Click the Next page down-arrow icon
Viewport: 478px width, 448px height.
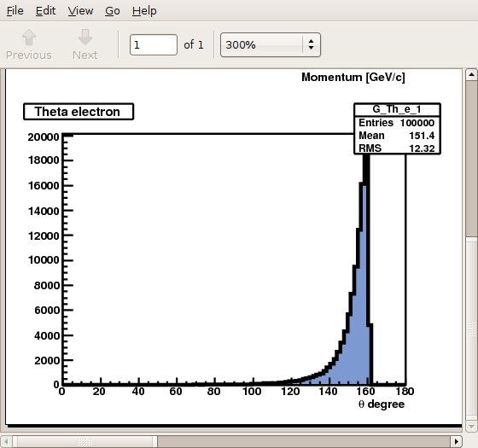click(x=85, y=38)
